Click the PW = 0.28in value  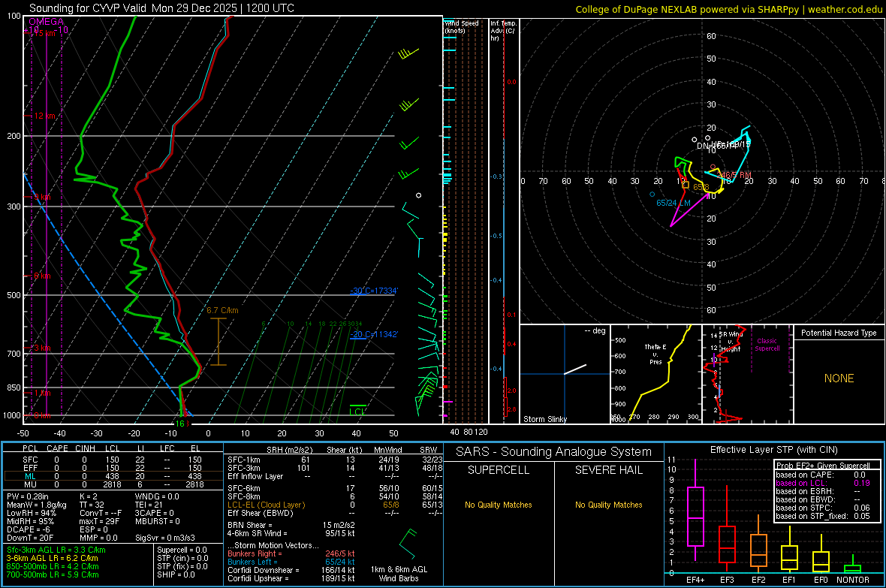[x=30, y=496]
